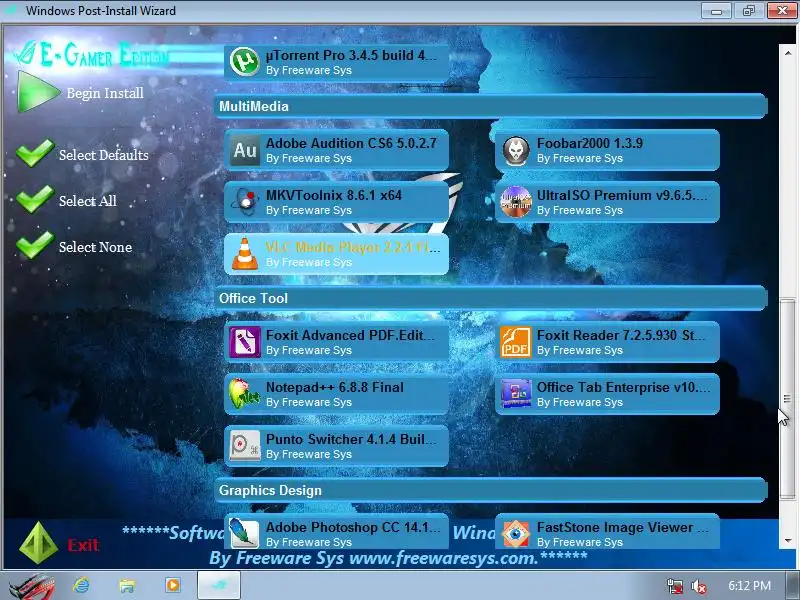
Task: Toggle MKVToolnix 8.6.1 x64 selection
Action: click(336, 202)
